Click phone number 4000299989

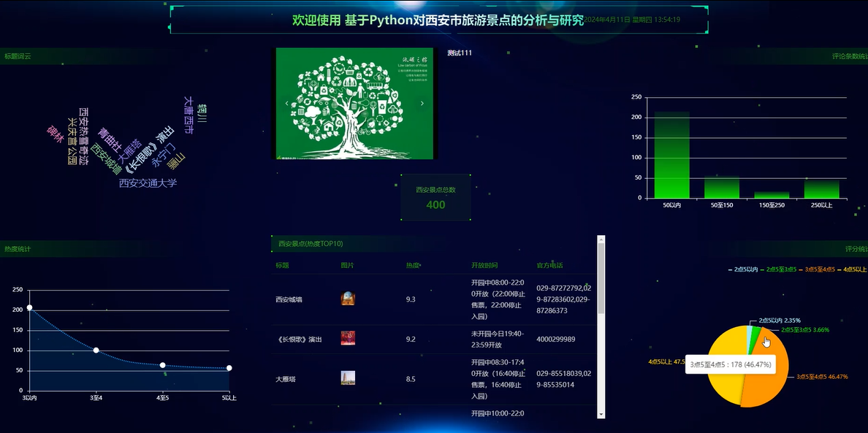pyautogui.click(x=556, y=339)
